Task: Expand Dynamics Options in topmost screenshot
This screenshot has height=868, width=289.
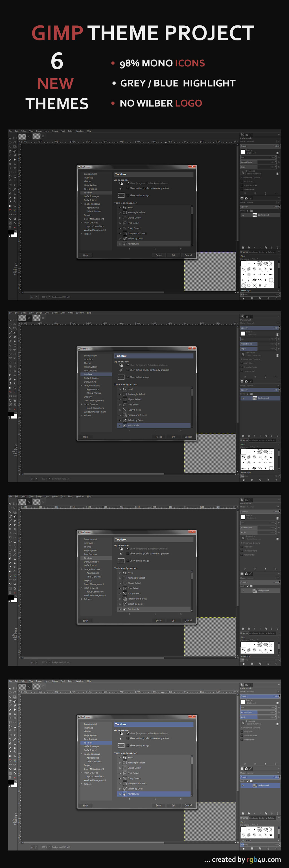Action: point(242,177)
